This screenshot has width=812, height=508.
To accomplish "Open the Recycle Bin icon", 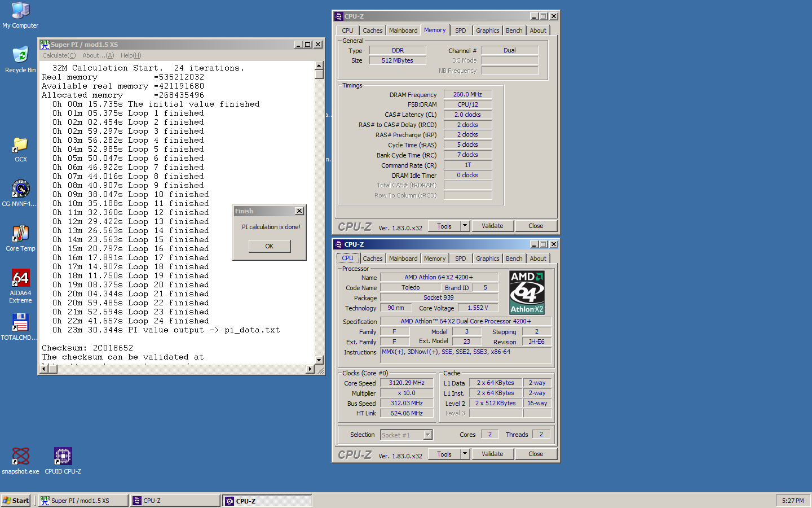I will tap(20, 60).
